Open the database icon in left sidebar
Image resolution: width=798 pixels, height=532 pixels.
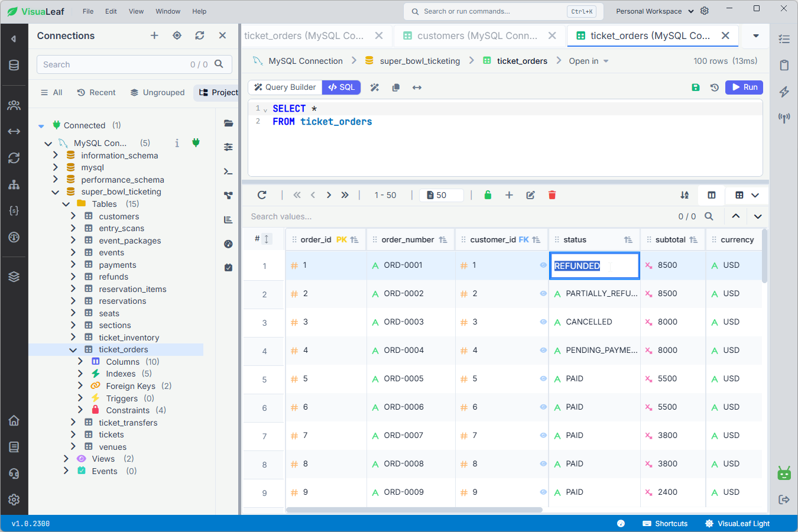(x=14, y=65)
